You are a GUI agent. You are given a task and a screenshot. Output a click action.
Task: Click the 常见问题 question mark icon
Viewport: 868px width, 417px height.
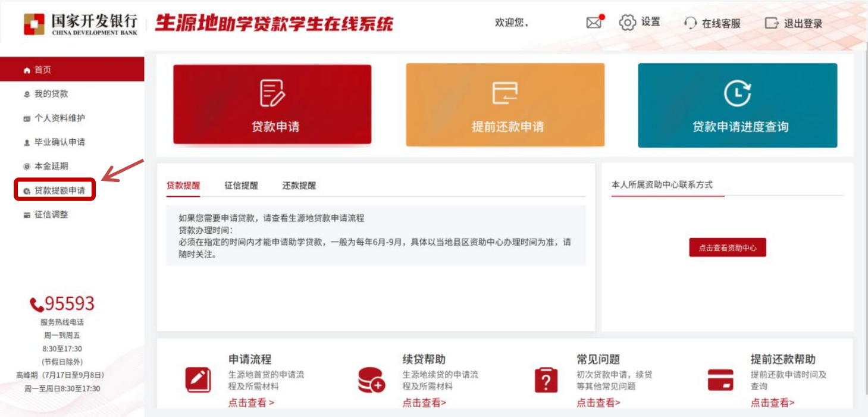click(546, 380)
